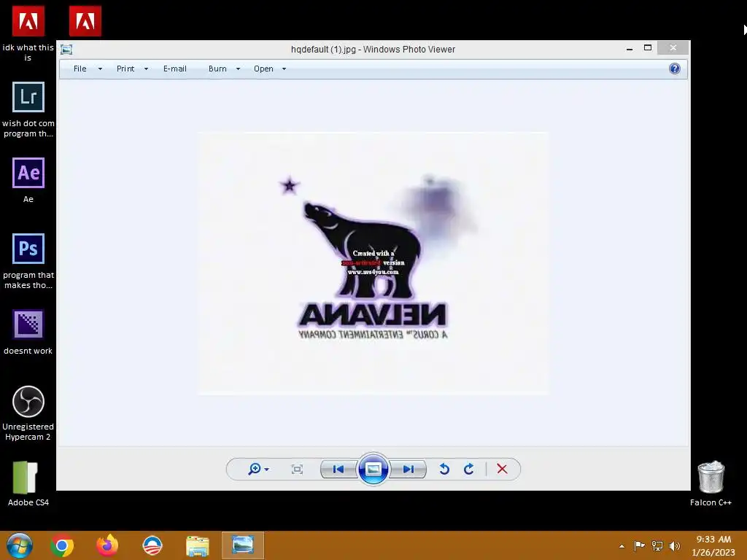Select the Adobe CS4 folder icon
Image resolution: width=747 pixels, height=560 pixels.
(28, 483)
